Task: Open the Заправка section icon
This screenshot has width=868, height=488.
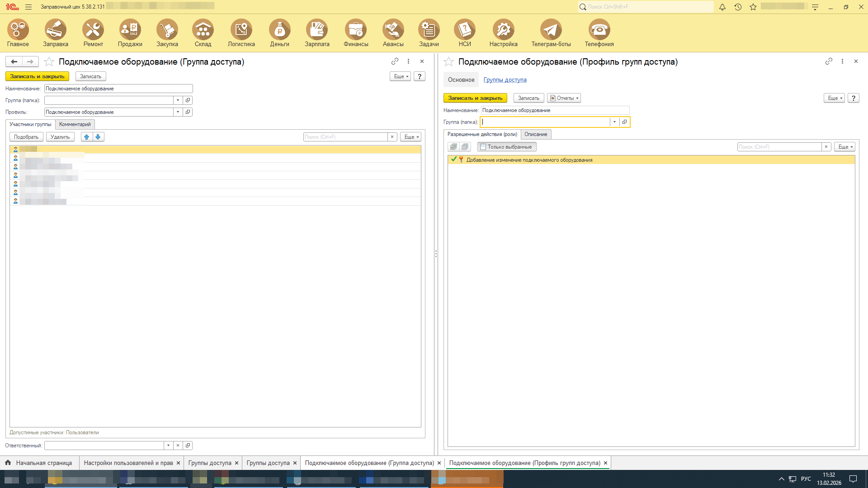Action: coord(56,30)
